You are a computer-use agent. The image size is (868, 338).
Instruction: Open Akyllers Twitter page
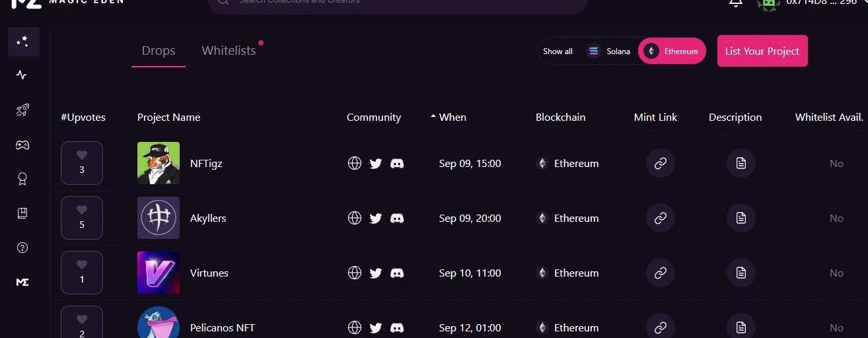(376, 219)
